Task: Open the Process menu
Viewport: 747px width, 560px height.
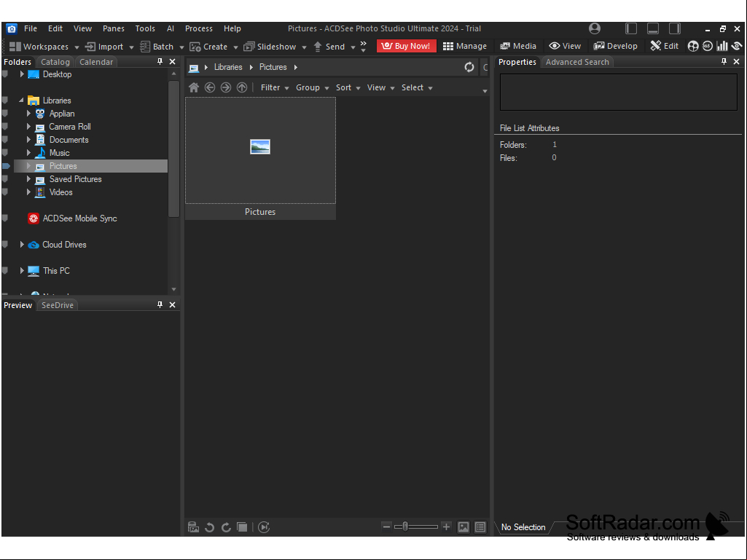Action: [x=199, y=28]
